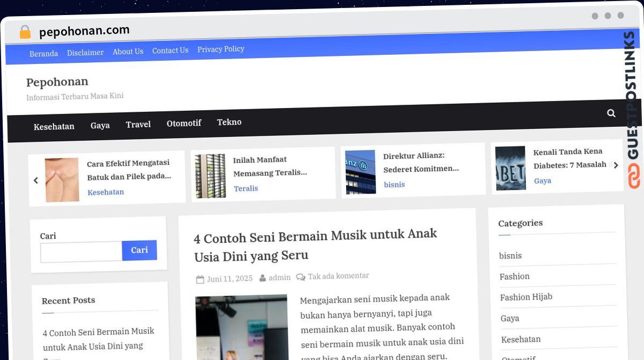644x360 pixels.
Task: Open recent post 4 Contoh Seni Bermain Musik in sidebar
Action: (99, 344)
